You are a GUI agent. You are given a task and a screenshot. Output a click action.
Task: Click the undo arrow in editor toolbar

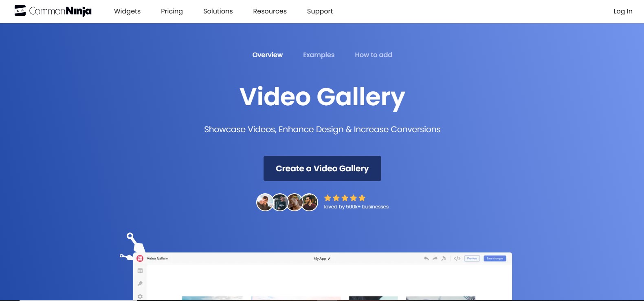click(x=426, y=259)
